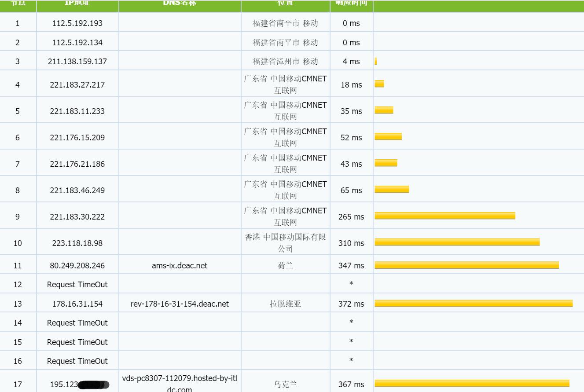
Task: Select IP address 178.16.31.154
Action: pyautogui.click(x=77, y=304)
